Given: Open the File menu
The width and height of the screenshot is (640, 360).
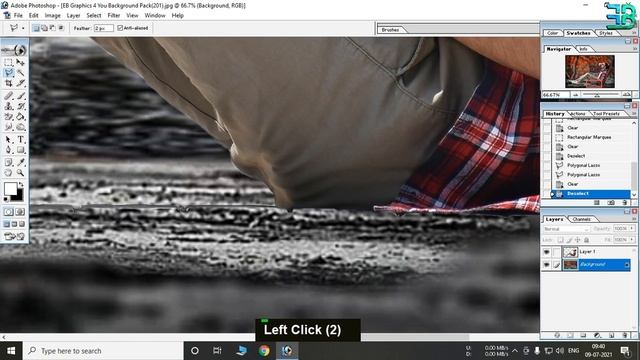Looking at the screenshot, I should pyautogui.click(x=18, y=16).
